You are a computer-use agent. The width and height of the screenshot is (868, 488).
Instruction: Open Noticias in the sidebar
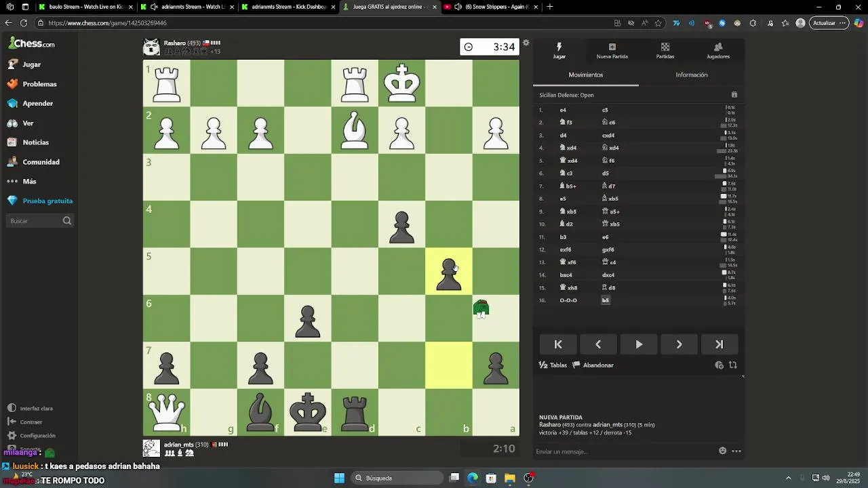35,142
